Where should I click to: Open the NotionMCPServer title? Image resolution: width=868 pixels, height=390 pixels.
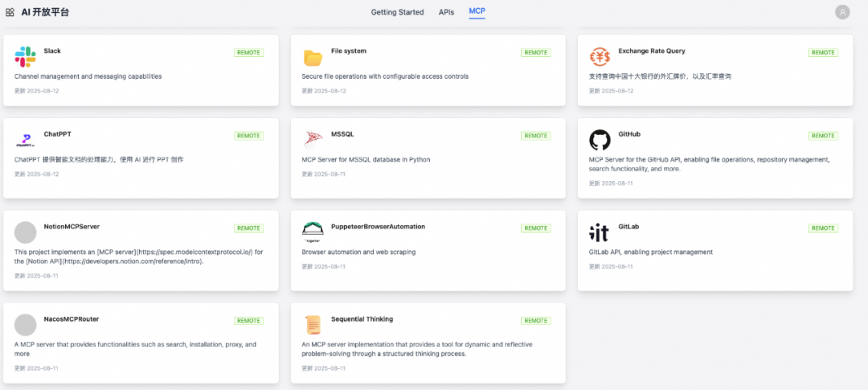[x=72, y=227]
